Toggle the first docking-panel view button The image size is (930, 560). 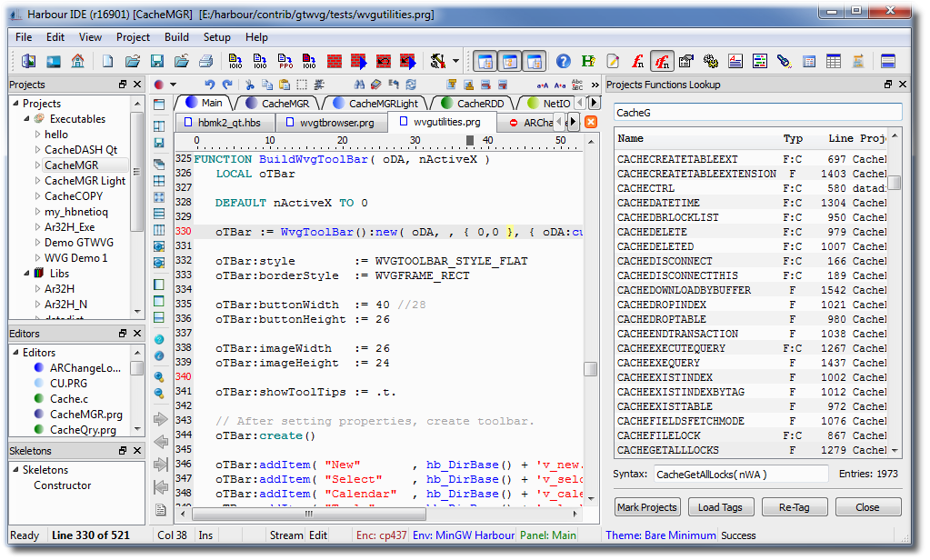[x=486, y=62]
